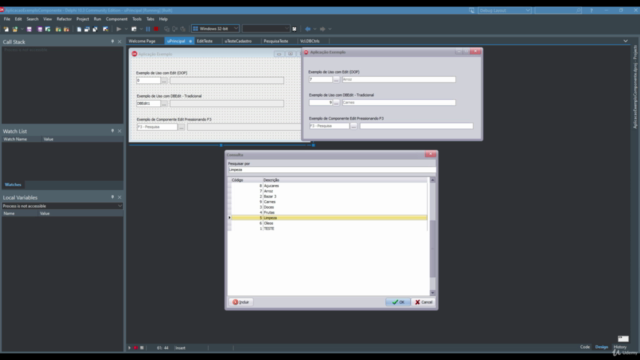
Task: Click the scroll down arrow in Consulta grid
Action: 433,293
